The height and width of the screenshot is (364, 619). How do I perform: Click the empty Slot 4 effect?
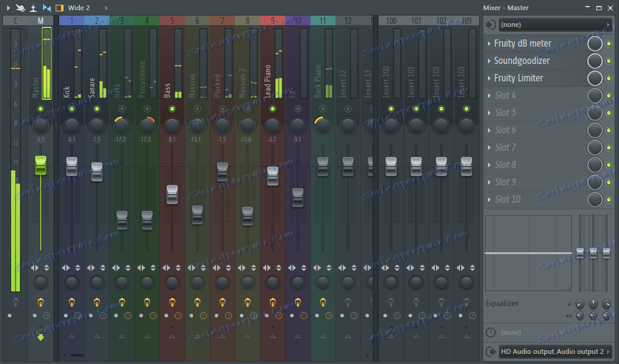505,96
